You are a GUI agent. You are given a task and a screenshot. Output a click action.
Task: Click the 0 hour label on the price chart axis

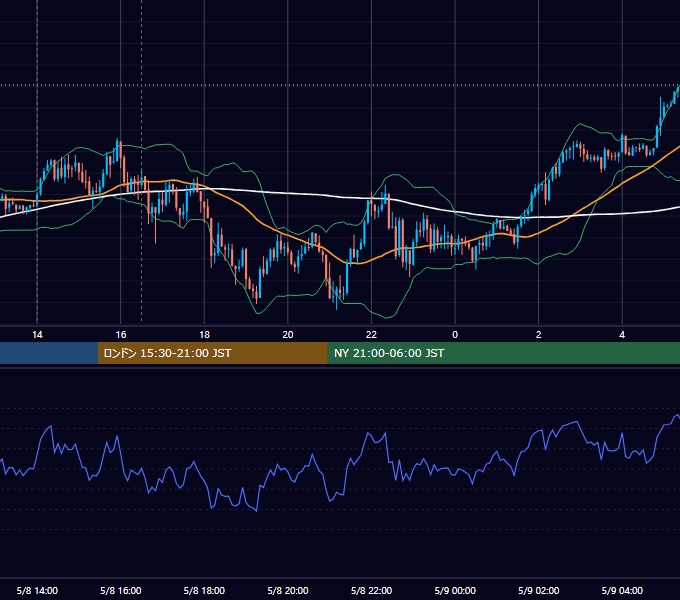455,335
